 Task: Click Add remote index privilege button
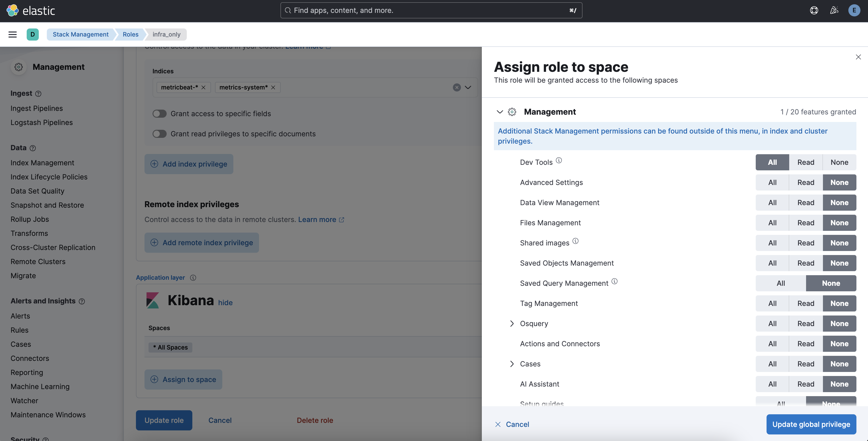point(201,243)
